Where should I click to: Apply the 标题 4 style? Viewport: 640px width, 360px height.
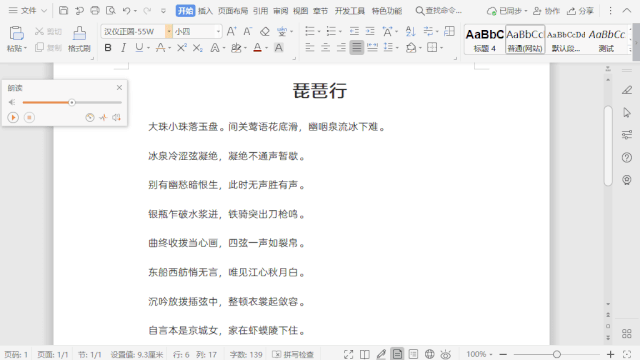pos(484,40)
